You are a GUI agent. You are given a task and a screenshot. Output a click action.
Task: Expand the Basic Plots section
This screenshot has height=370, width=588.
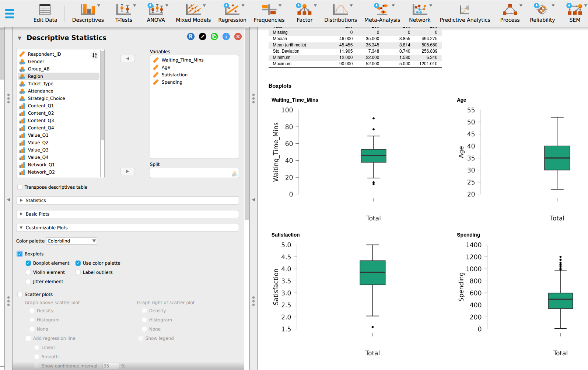pyautogui.click(x=127, y=214)
